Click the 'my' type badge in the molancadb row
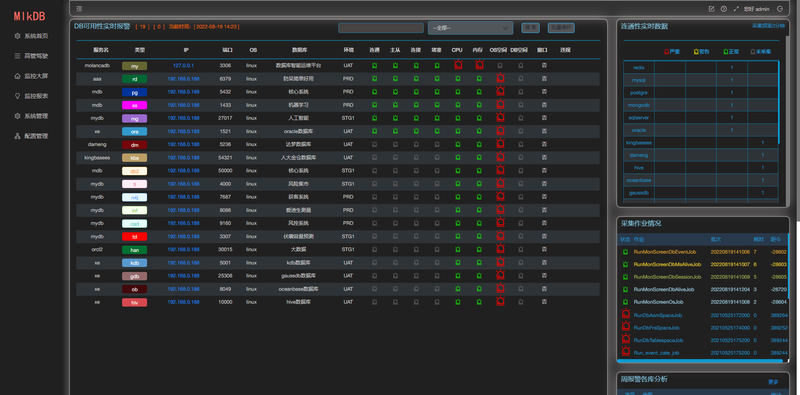 (135, 66)
